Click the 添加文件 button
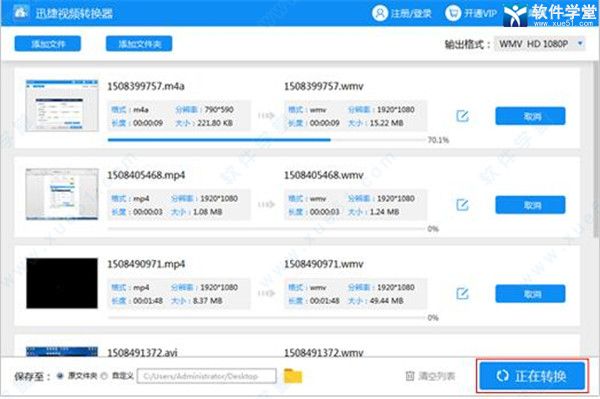600x399 pixels. coord(48,44)
